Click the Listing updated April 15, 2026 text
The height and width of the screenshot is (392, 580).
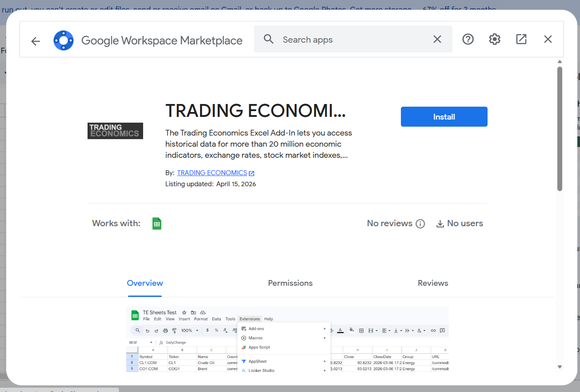211,184
